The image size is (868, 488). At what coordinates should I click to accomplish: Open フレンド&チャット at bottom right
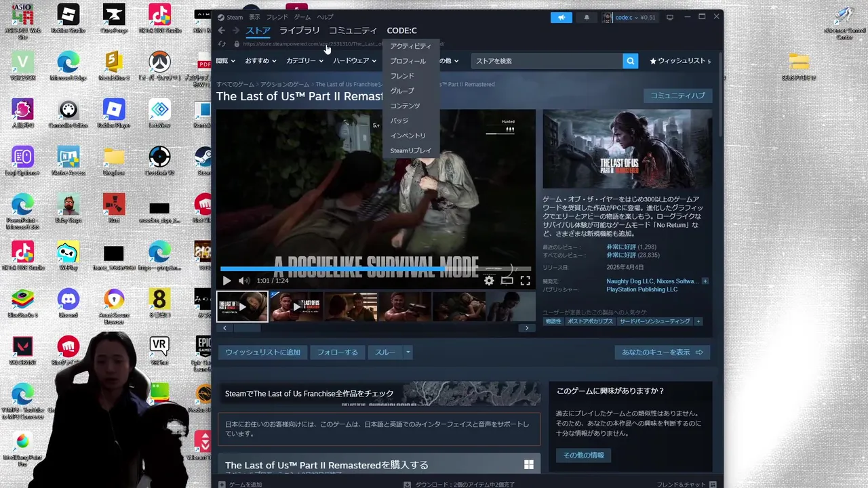pos(686,485)
